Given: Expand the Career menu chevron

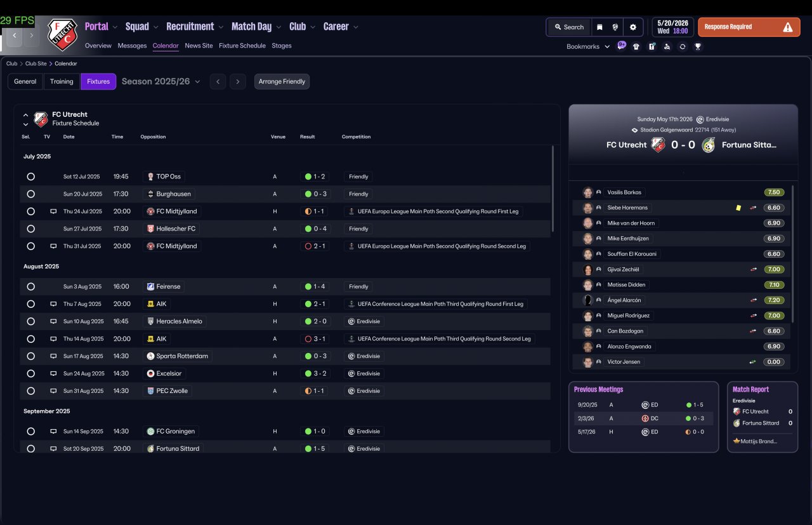Looking at the screenshot, I should coord(356,27).
